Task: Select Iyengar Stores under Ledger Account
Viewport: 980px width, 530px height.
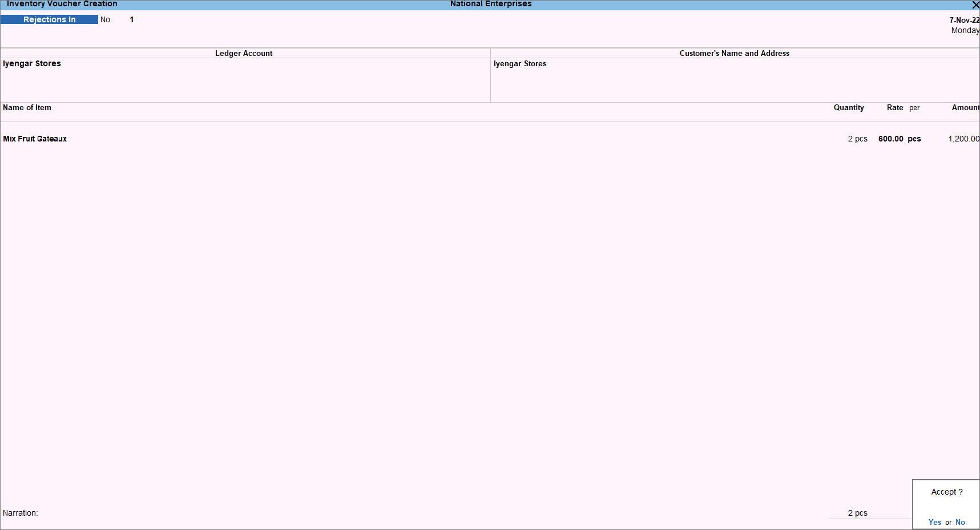Action: [x=32, y=63]
